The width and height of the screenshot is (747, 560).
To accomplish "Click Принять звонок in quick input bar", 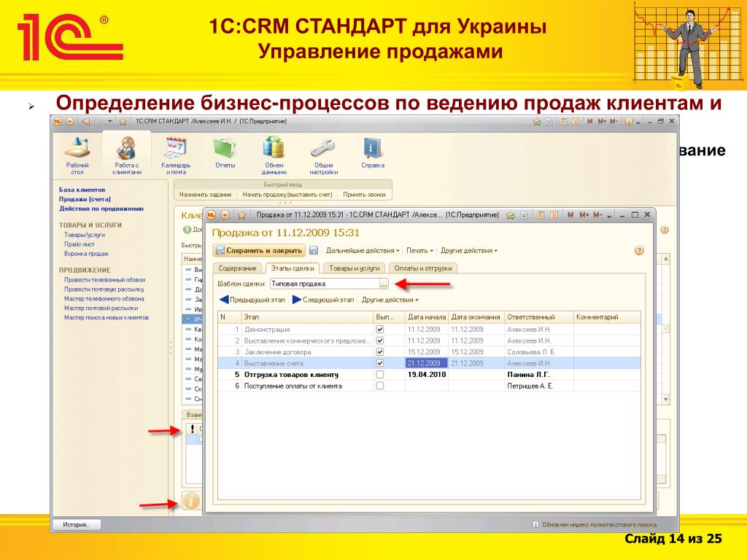I will 365,194.
